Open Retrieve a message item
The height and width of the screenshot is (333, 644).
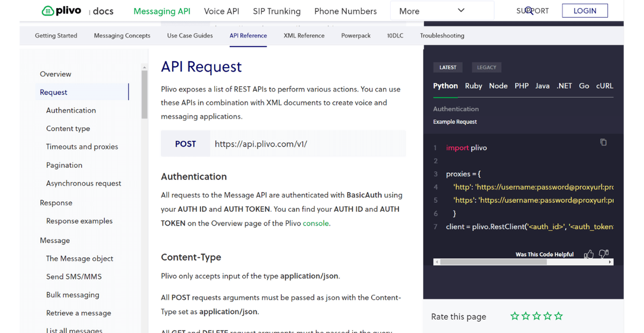[78, 313]
